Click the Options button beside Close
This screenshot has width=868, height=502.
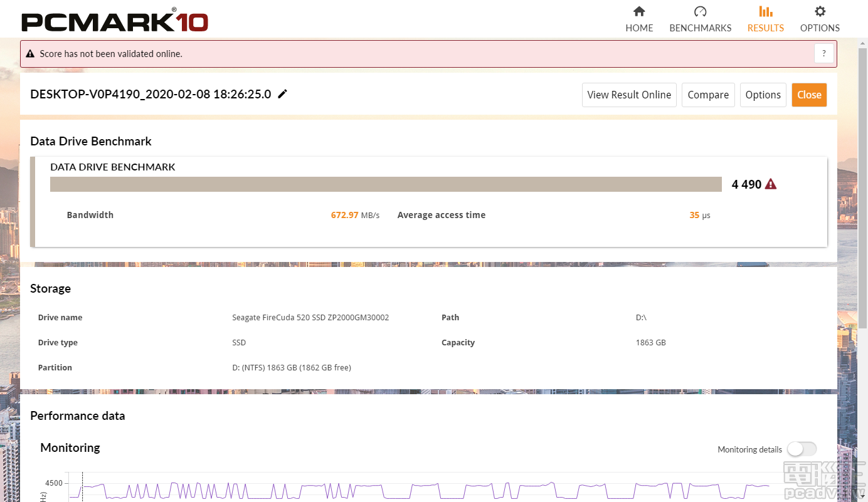[x=763, y=95]
